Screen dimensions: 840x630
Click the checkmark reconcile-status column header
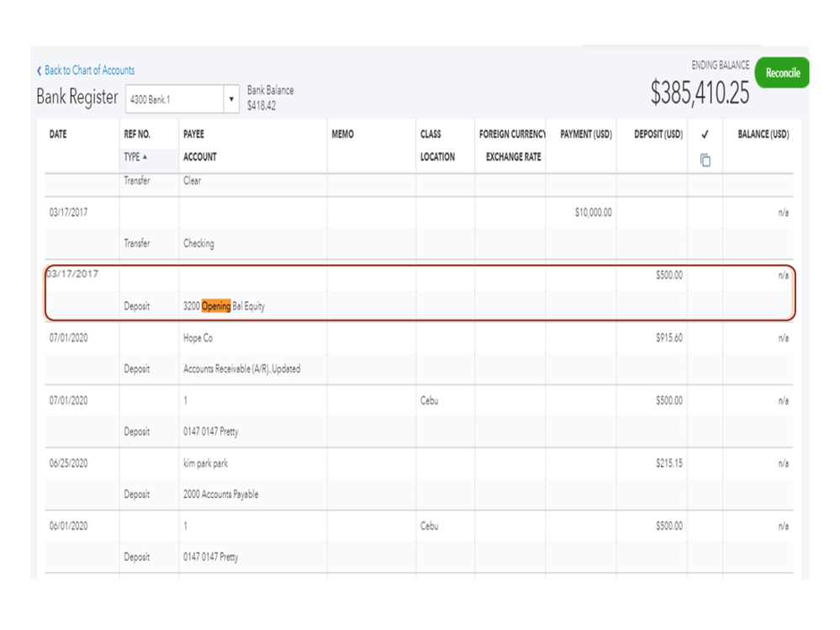705,135
